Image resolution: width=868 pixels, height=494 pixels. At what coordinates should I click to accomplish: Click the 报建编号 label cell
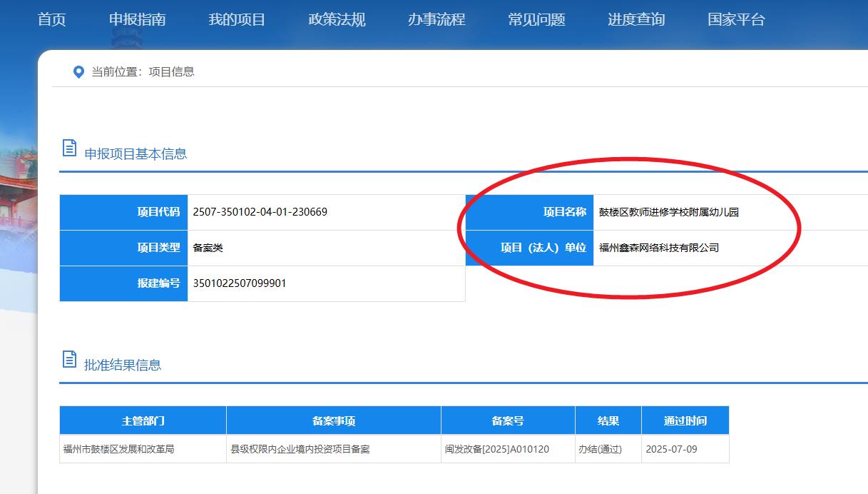(x=123, y=283)
